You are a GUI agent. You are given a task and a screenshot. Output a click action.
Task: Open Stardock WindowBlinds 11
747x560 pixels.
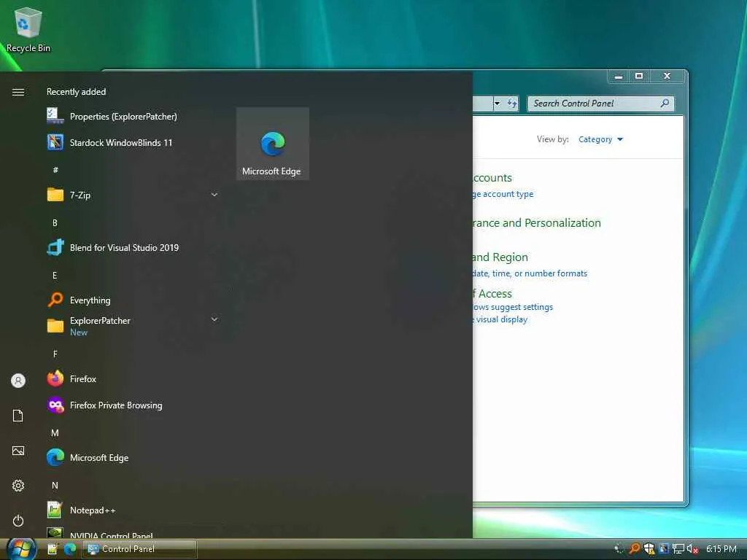(x=133, y=142)
